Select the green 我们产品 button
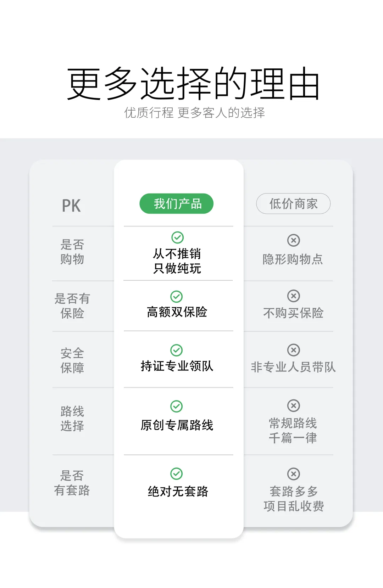Screen dimensions: 383x588 (177, 204)
